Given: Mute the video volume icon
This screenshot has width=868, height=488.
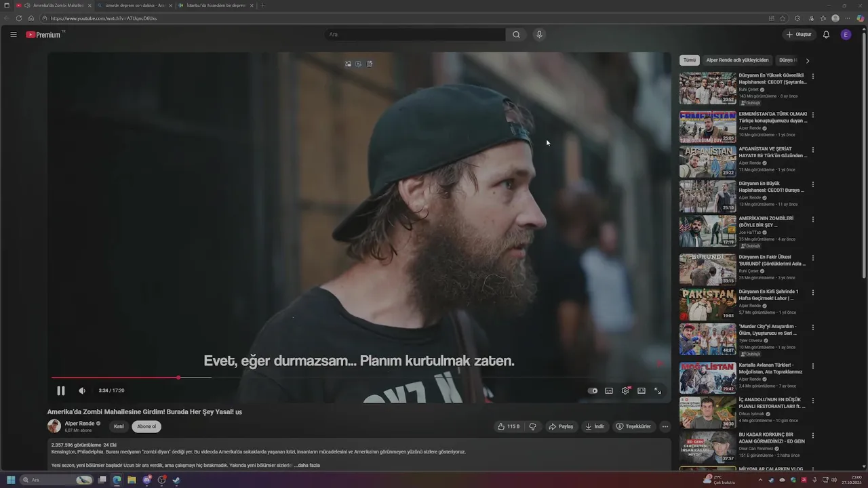Looking at the screenshot, I should (x=82, y=390).
